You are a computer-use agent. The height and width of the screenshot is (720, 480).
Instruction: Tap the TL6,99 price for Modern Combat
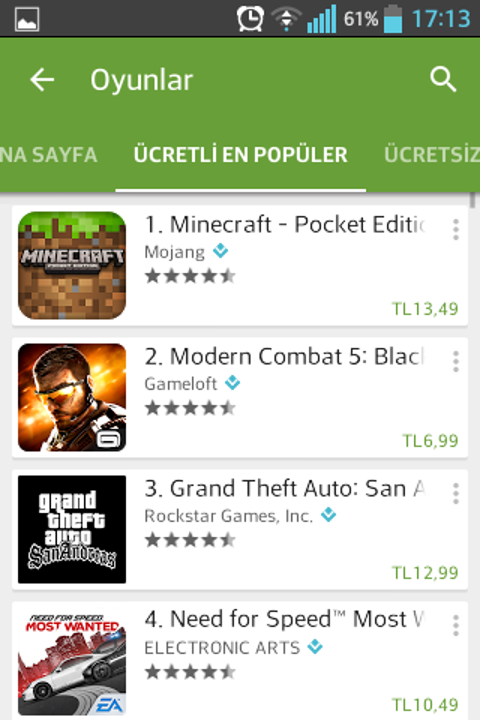pyautogui.click(x=430, y=441)
